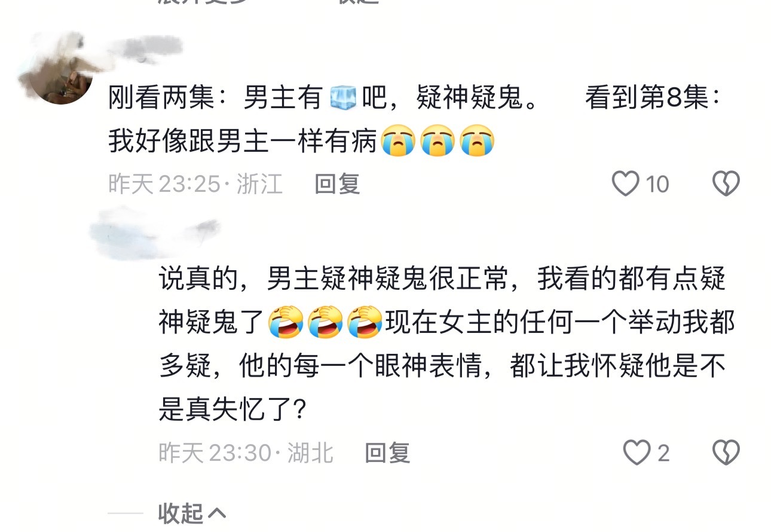Tap the like count 10
771x532 pixels.
click(x=657, y=184)
